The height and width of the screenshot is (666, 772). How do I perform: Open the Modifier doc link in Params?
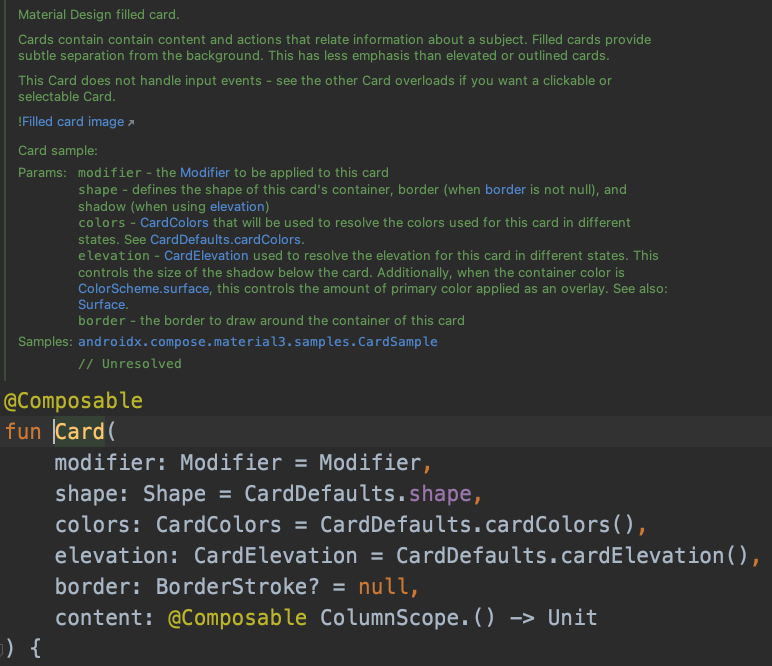tap(205, 173)
